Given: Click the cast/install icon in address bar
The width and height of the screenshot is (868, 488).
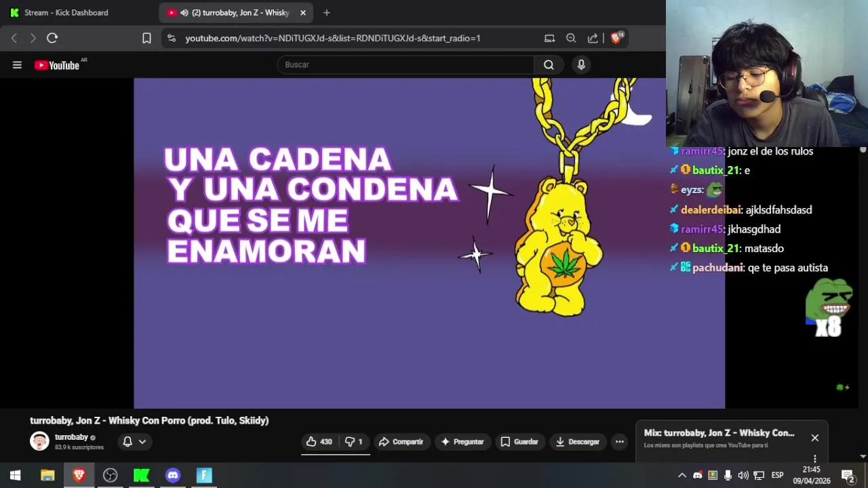Looking at the screenshot, I should [549, 38].
